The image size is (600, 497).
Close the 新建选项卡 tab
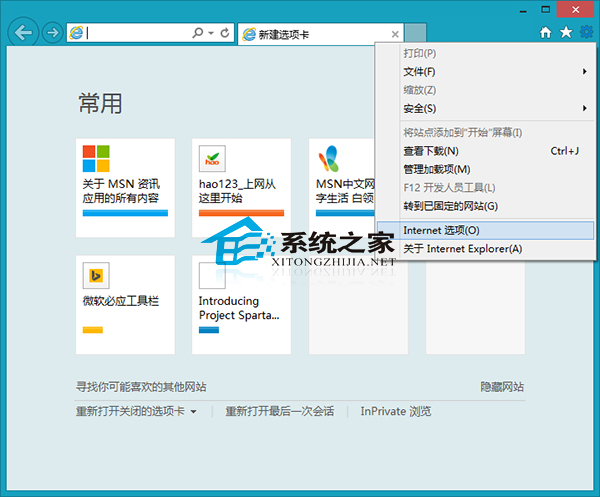coord(395,34)
